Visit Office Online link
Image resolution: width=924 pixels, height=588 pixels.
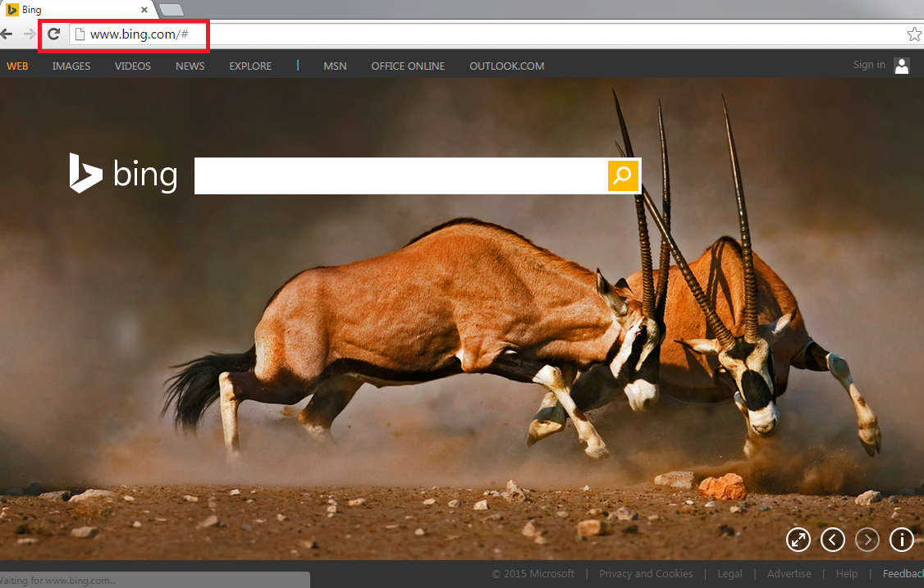pyautogui.click(x=408, y=66)
